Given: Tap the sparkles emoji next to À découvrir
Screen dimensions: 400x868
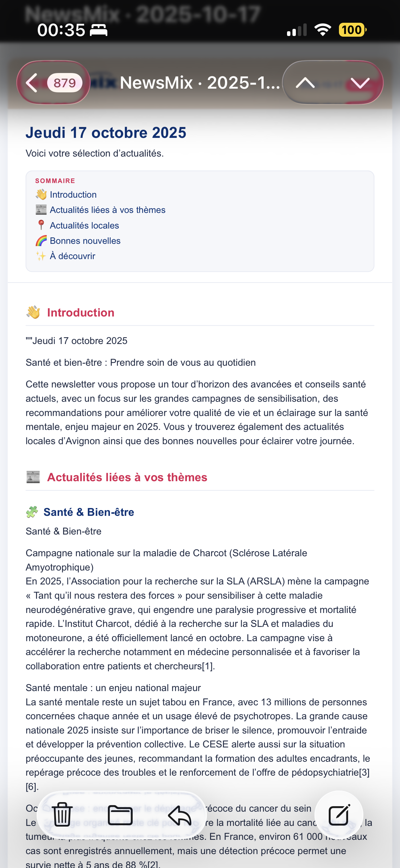Looking at the screenshot, I should click(x=41, y=256).
